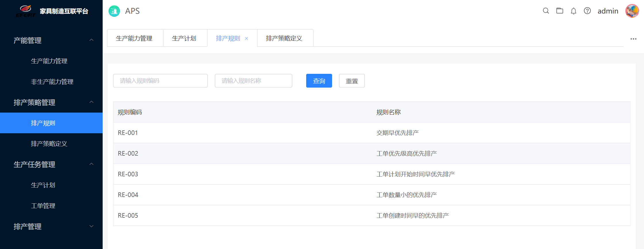
Task: Open the more tabs ellipsis menu
Action: pyautogui.click(x=633, y=39)
